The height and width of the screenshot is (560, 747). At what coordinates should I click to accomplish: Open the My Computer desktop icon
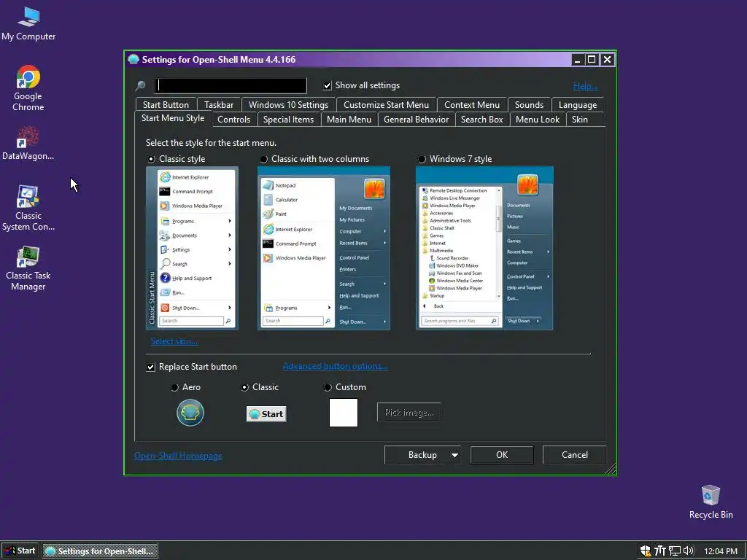click(x=28, y=24)
